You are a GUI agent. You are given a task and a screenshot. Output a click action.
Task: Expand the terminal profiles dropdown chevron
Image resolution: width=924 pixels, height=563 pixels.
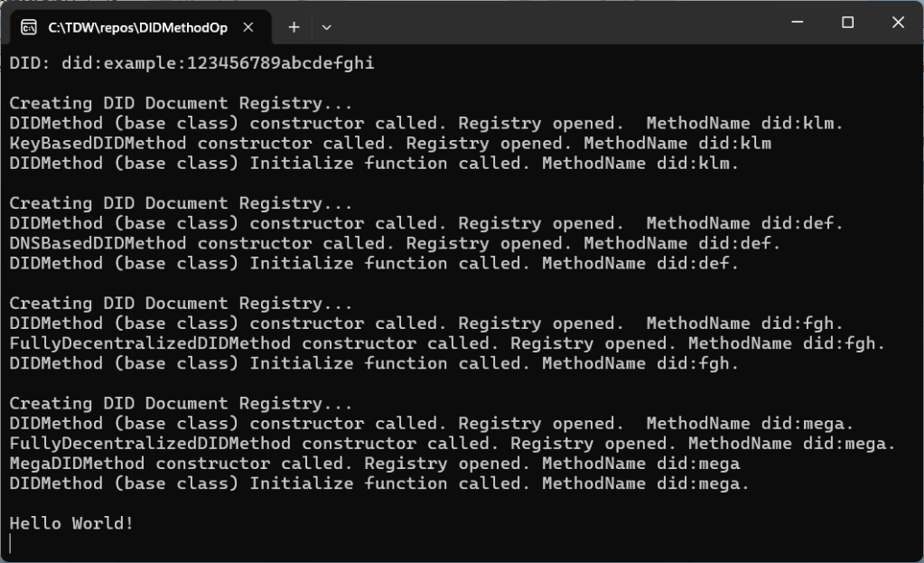point(327,27)
